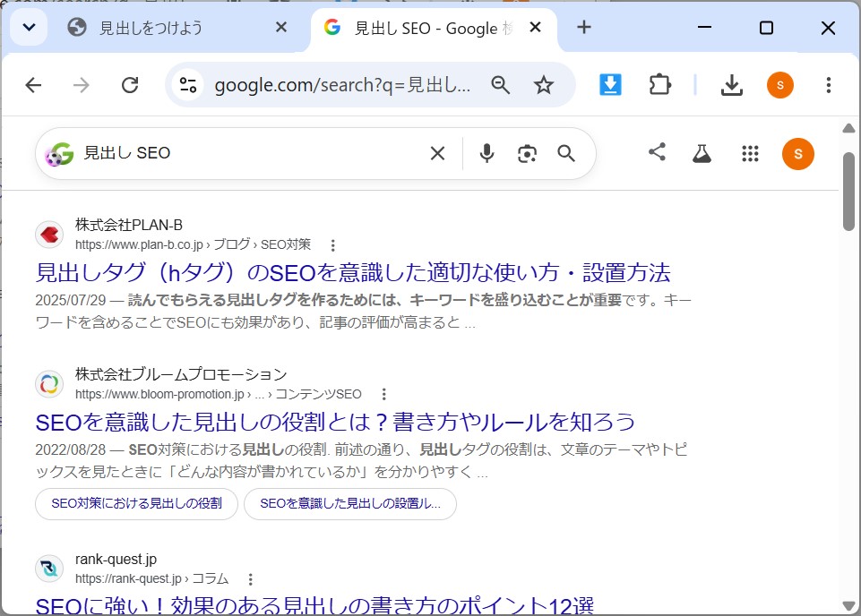Start voice search with microphone
Viewport: 861px width, 616px height.
(486, 154)
